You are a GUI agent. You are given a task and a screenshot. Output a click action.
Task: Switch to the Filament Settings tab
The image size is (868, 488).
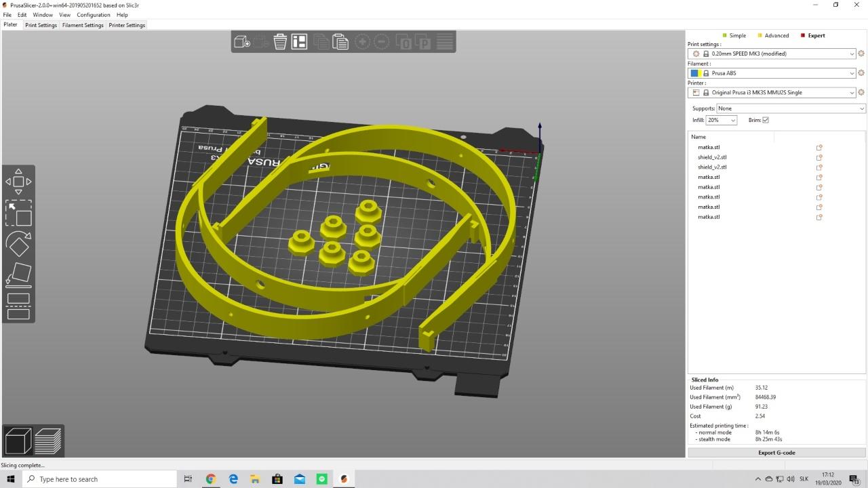83,25
